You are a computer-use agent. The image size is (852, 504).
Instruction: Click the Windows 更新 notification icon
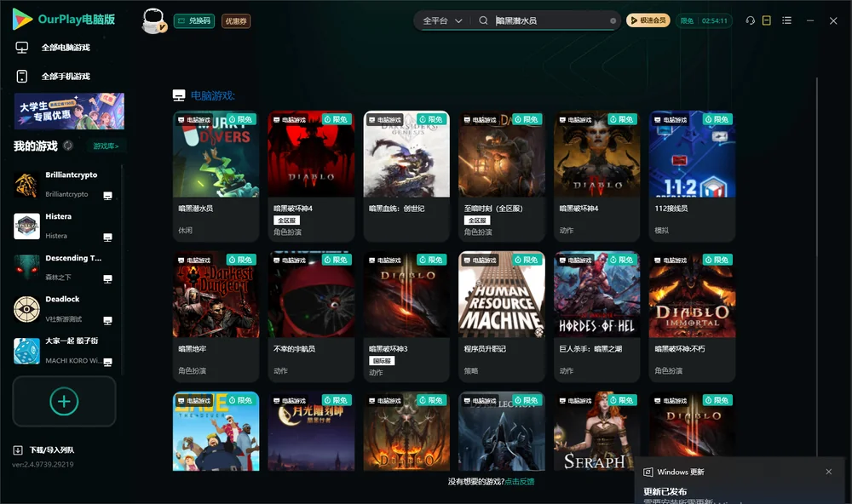click(x=648, y=472)
